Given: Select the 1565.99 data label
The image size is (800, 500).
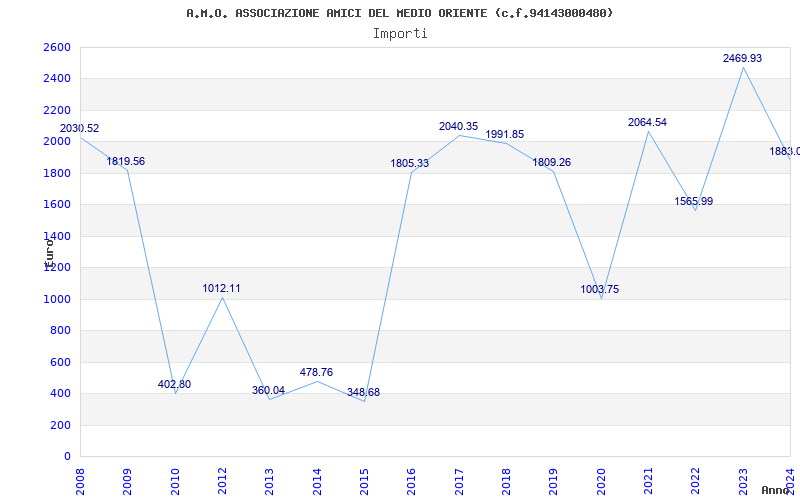Looking at the screenshot, I should click(694, 202).
